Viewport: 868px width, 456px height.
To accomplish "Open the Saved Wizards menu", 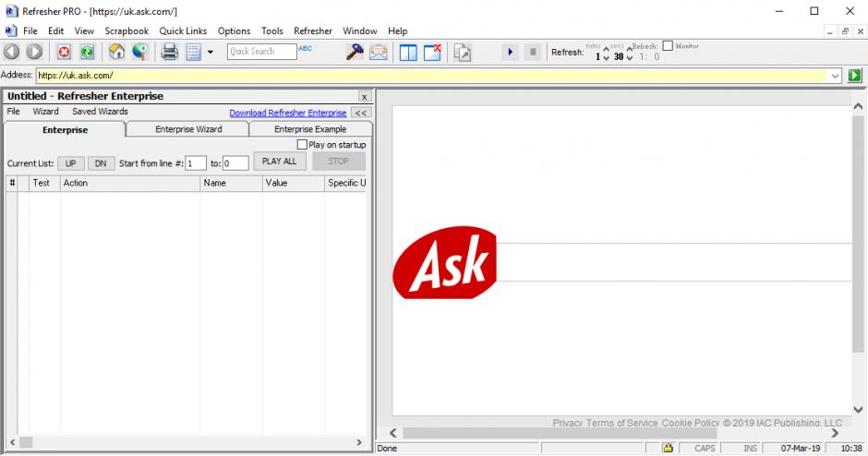I will [x=101, y=112].
